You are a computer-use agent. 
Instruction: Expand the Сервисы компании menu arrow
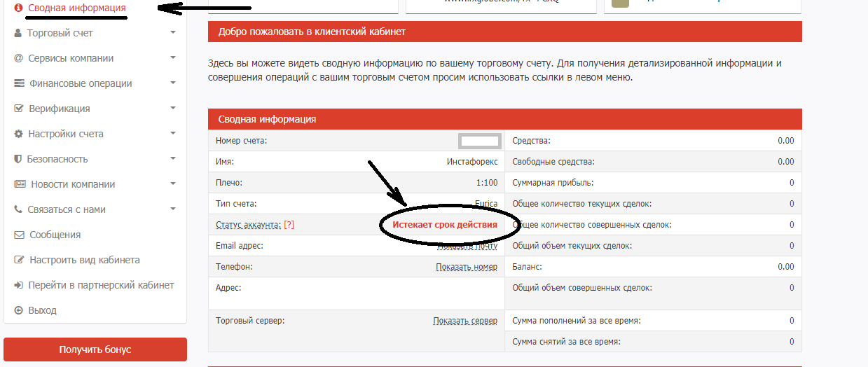click(172, 57)
